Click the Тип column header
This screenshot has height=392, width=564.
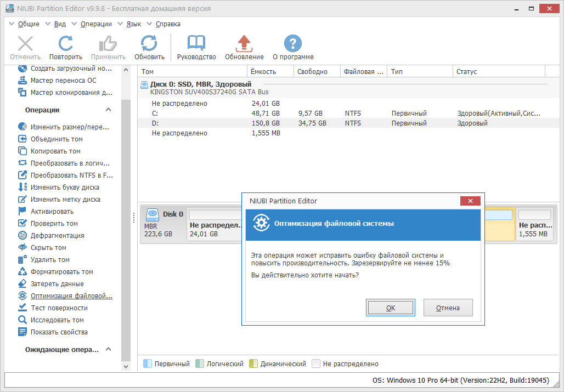tap(420, 71)
